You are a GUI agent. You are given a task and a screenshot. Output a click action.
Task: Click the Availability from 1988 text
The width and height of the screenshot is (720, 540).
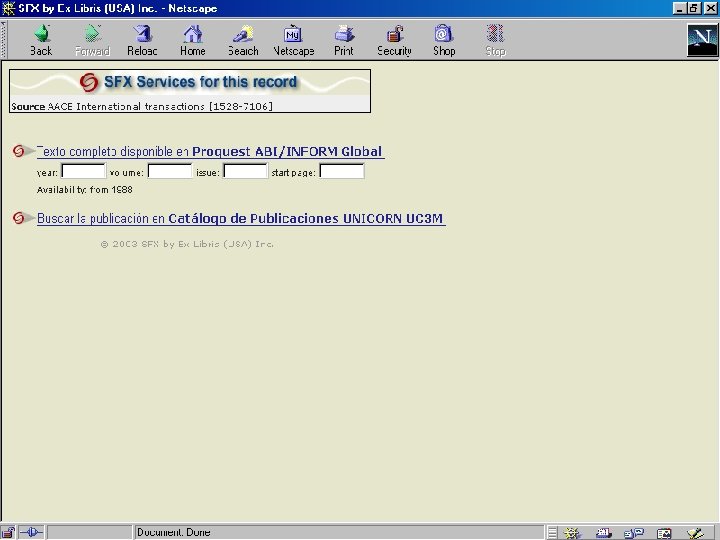[84, 190]
